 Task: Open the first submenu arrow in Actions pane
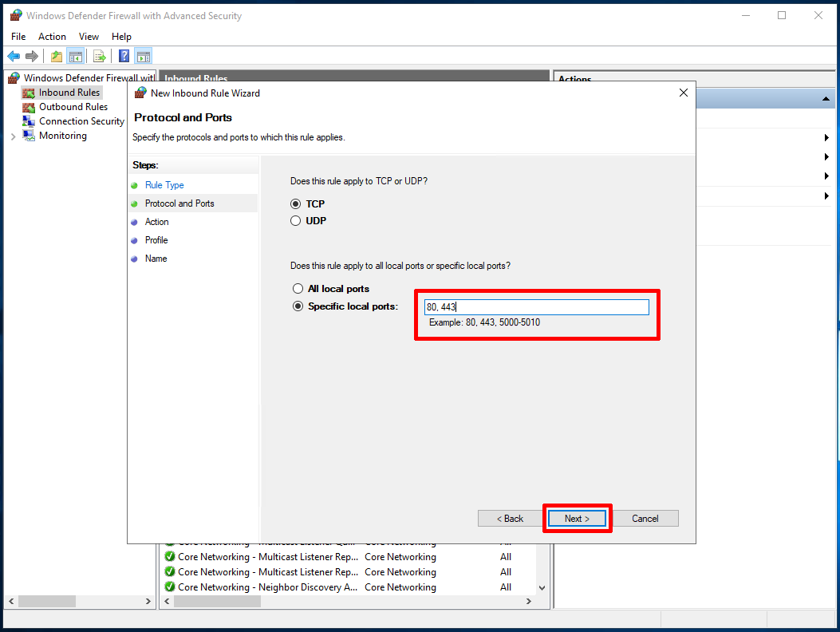[826, 138]
